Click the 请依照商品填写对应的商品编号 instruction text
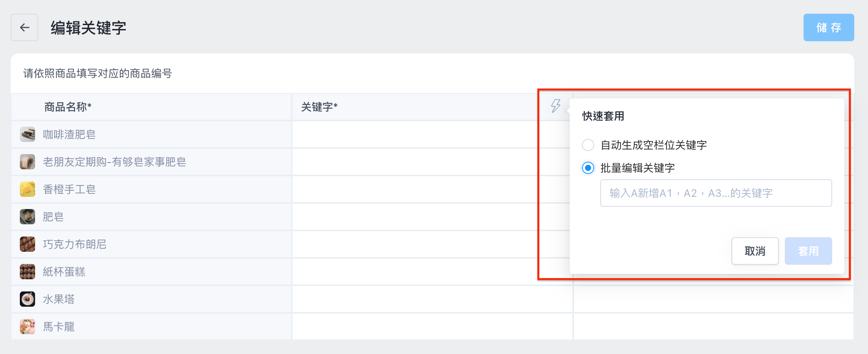 click(98, 73)
